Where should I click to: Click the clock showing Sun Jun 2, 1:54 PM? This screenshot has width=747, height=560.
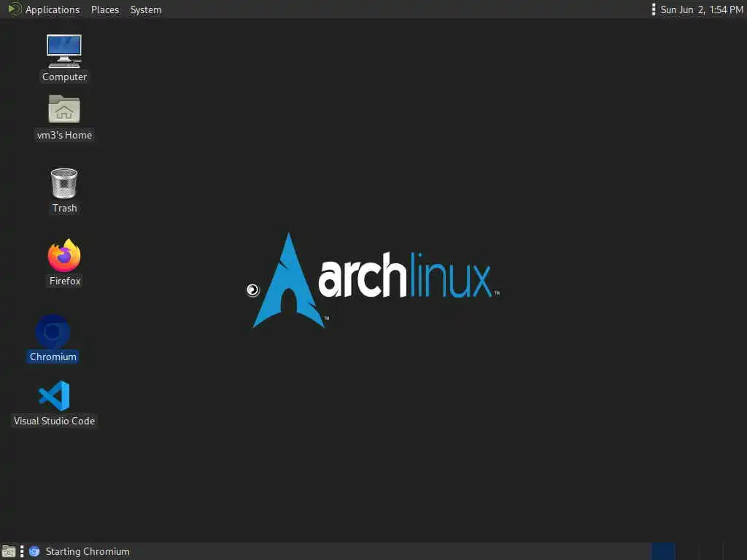[702, 9]
